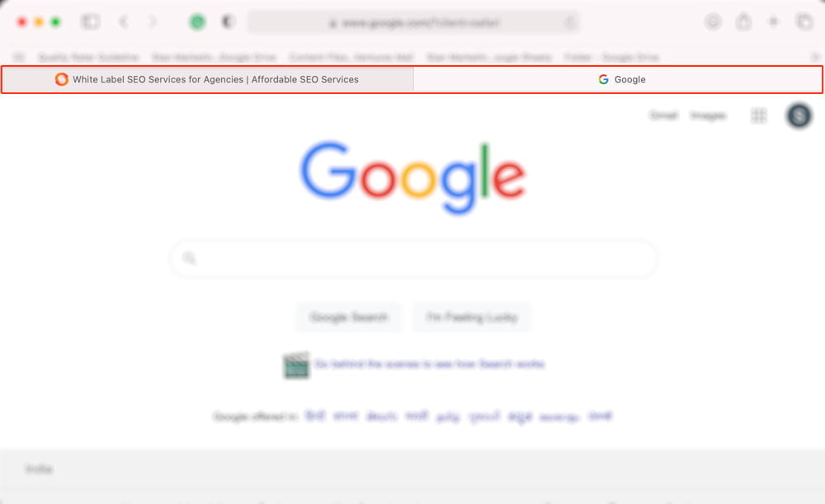Go back with the back arrow
825x504 pixels.
tap(124, 21)
